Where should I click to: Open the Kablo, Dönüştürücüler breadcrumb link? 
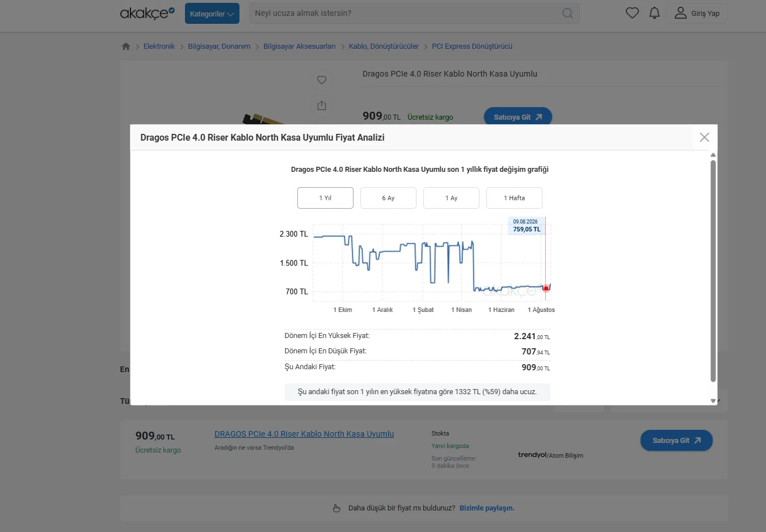[384, 47]
